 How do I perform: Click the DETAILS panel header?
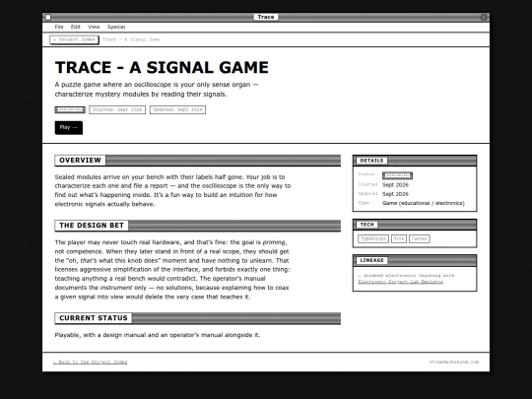pos(415,161)
